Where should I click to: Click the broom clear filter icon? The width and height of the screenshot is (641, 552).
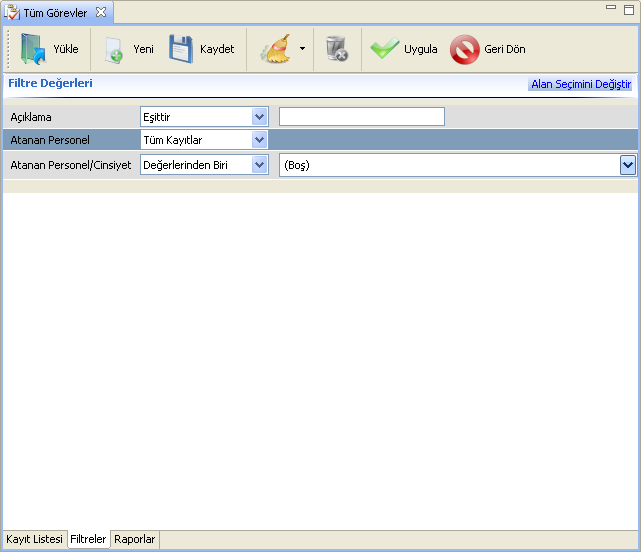tap(274, 49)
